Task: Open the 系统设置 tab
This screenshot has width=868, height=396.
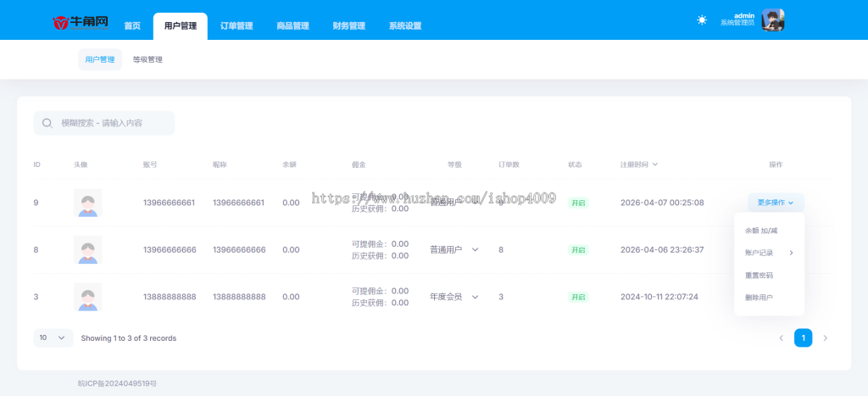Action: pyautogui.click(x=405, y=26)
